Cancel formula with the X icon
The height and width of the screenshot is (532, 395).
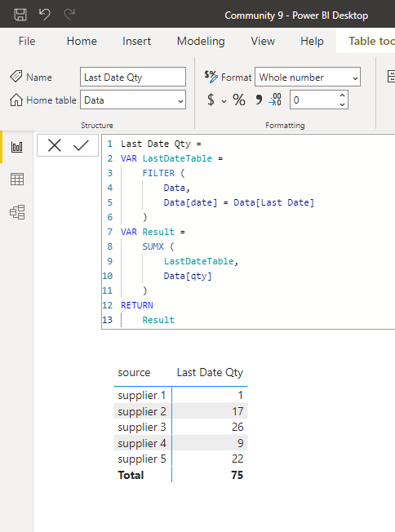(55, 145)
